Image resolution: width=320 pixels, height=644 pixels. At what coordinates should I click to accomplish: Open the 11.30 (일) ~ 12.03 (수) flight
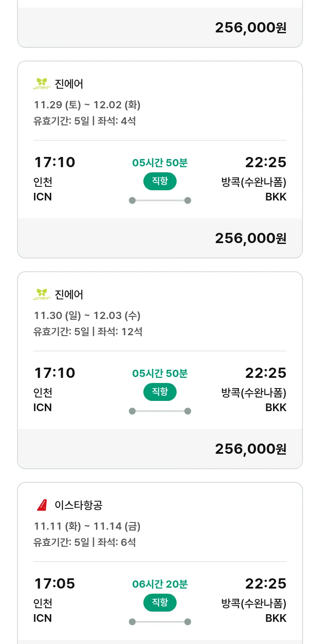[87, 315]
